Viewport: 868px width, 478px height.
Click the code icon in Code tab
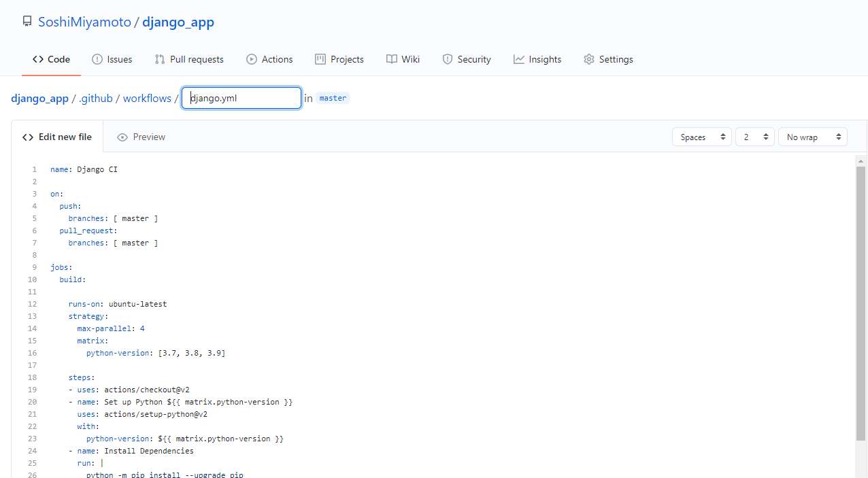(38, 59)
